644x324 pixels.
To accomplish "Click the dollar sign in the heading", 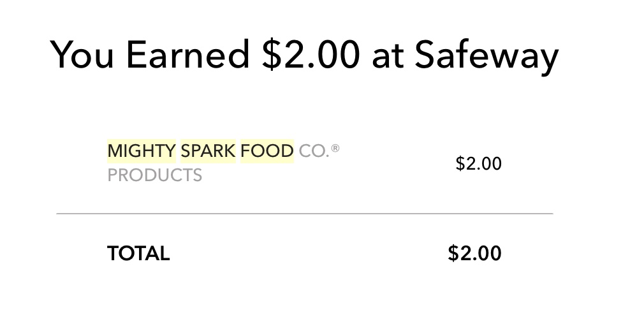I will [271, 55].
